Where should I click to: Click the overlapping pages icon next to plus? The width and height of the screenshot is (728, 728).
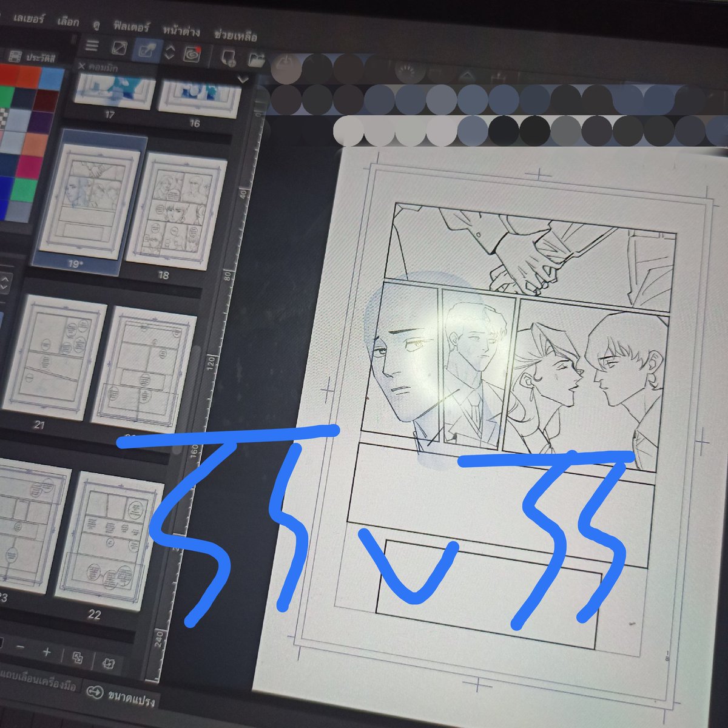tap(77, 658)
